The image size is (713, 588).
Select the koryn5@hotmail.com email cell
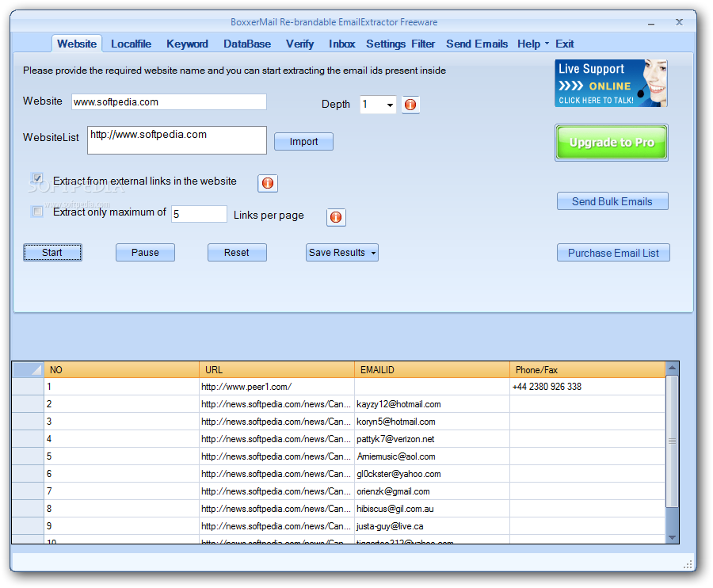click(432, 422)
